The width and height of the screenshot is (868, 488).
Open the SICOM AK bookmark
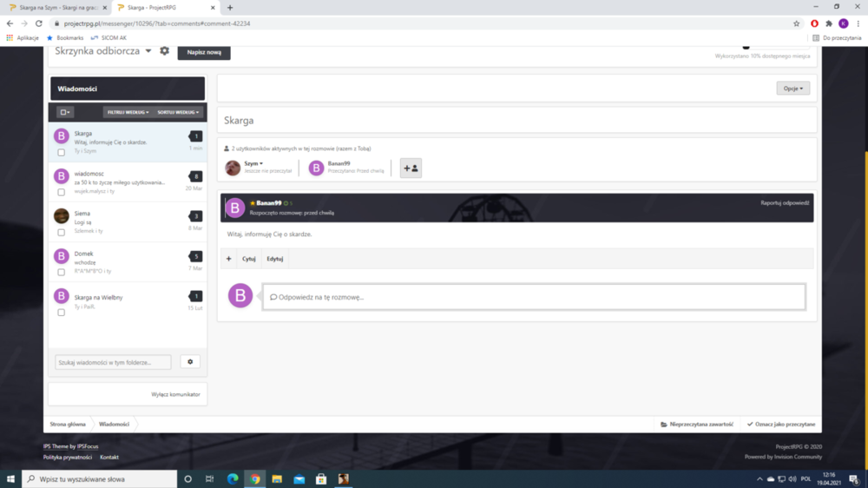point(108,37)
